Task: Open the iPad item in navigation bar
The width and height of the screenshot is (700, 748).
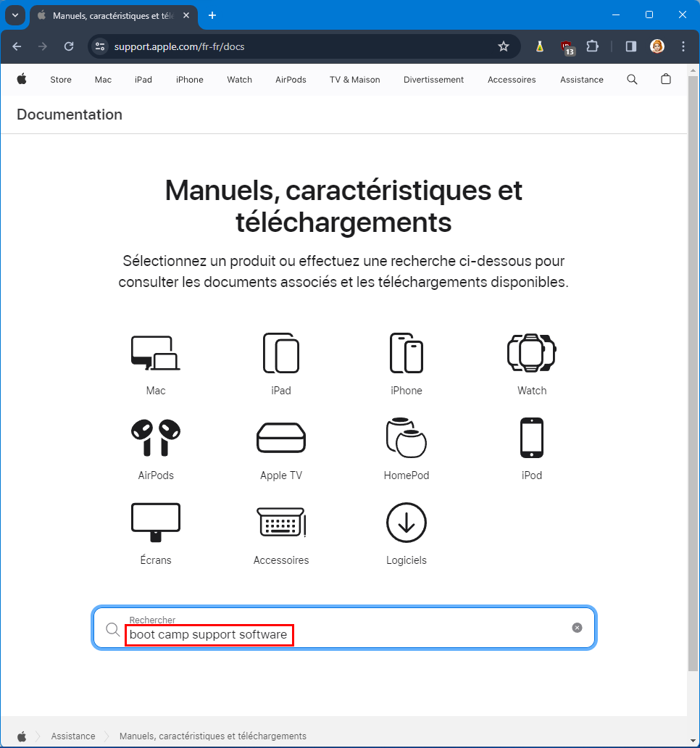Action: pos(143,80)
